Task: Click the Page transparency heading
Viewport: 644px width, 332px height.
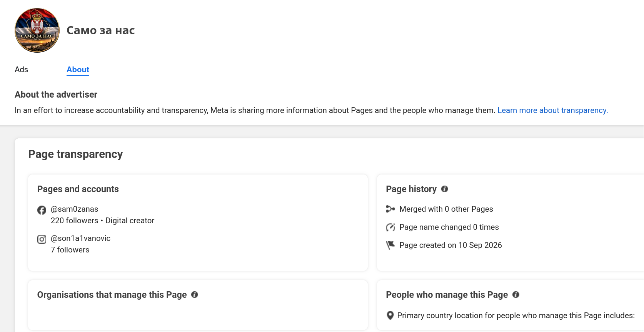Action: pyautogui.click(x=75, y=154)
